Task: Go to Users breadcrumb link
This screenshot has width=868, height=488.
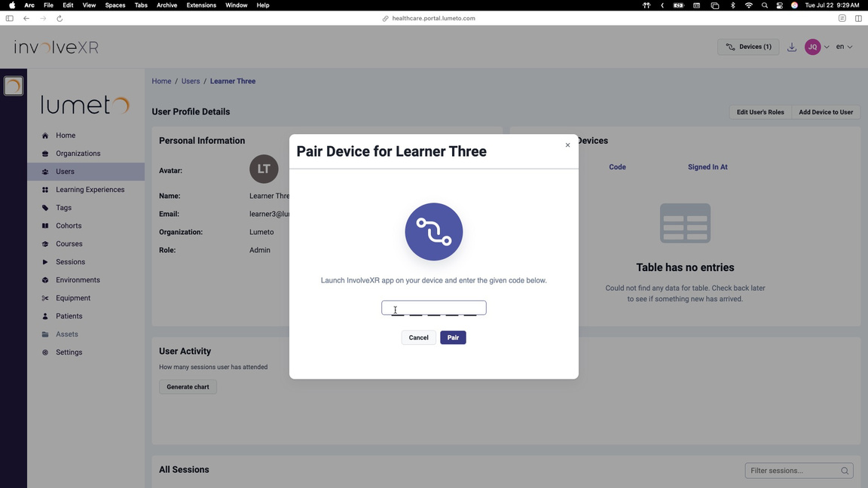Action: click(x=191, y=81)
